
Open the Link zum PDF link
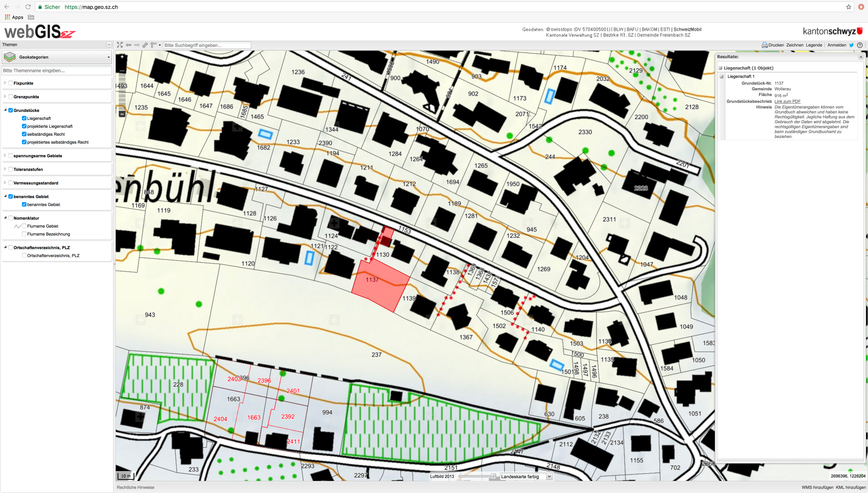[x=787, y=101]
